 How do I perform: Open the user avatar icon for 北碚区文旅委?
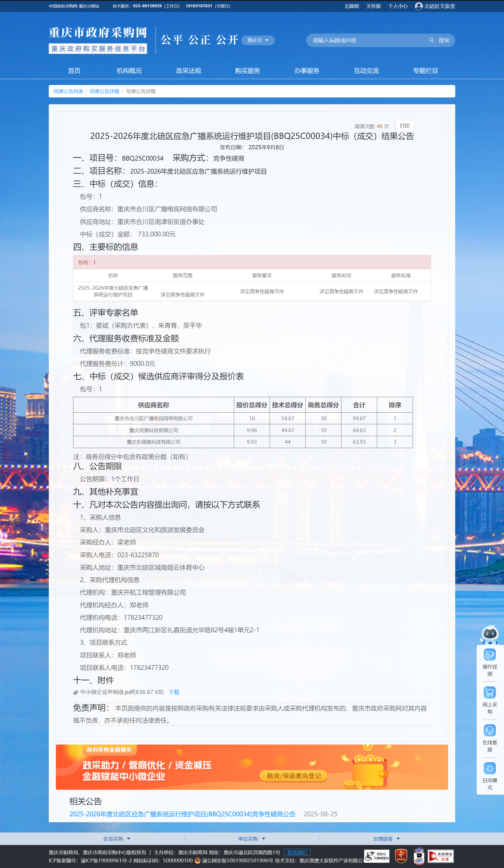click(x=418, y=6)
